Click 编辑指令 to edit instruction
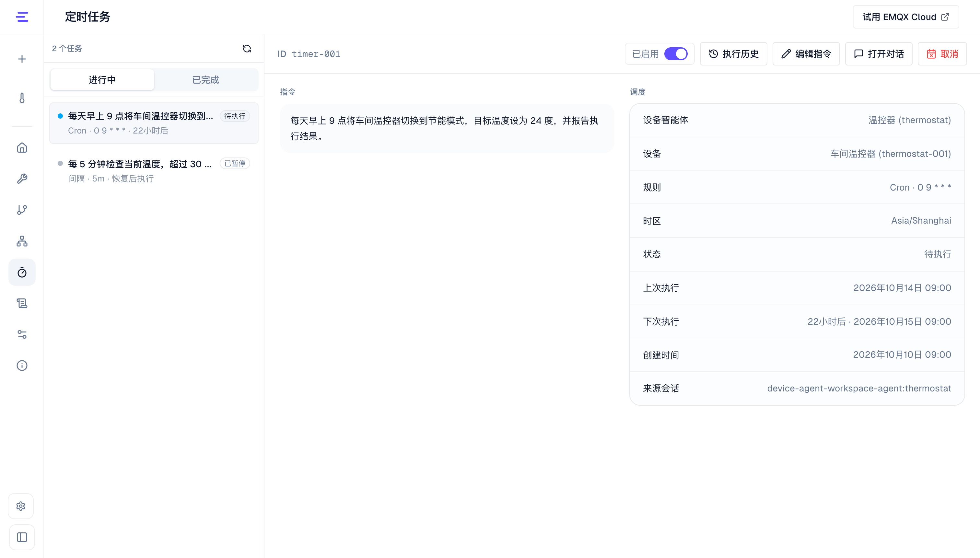 [x=806, y=54]
